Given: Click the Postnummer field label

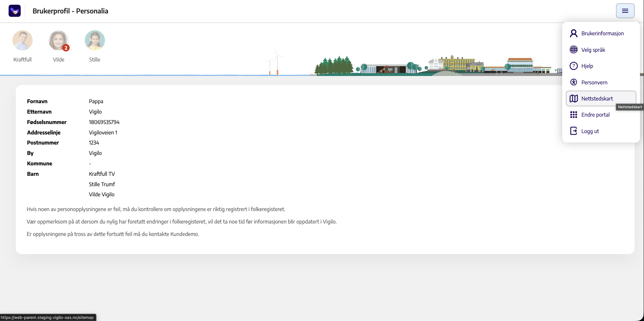Looking at the screenshot, I should coord(43,143).
